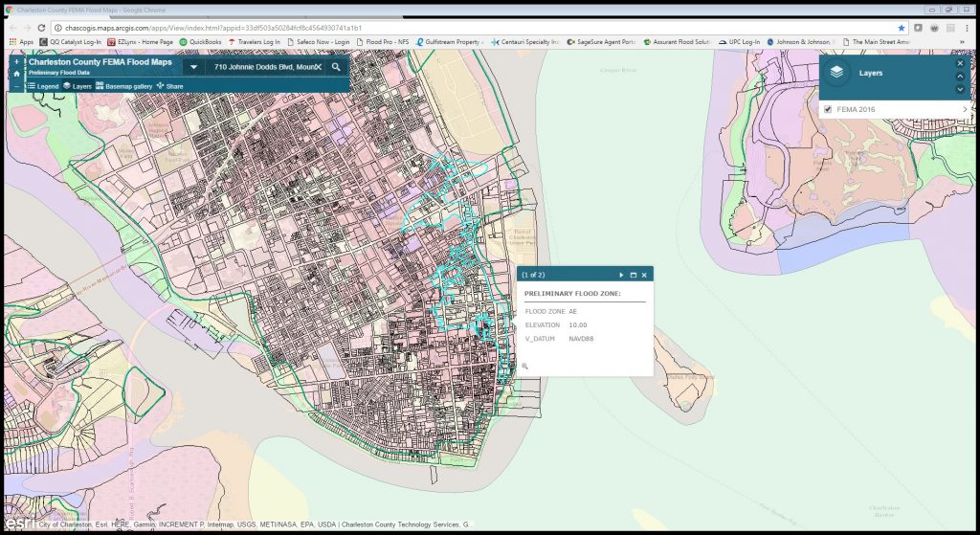Screen dimensions: 980x535
Task: Maximize the flood zone popup
Action: point(633,275)
